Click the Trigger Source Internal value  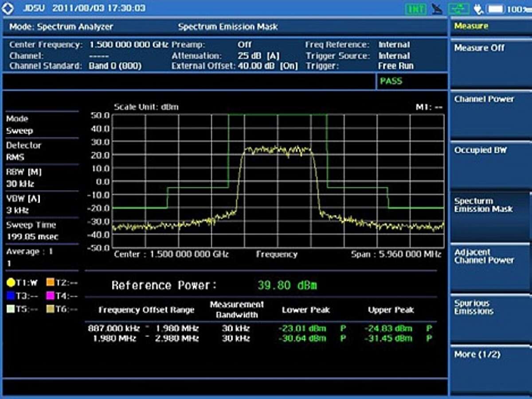tap(394, 56)
